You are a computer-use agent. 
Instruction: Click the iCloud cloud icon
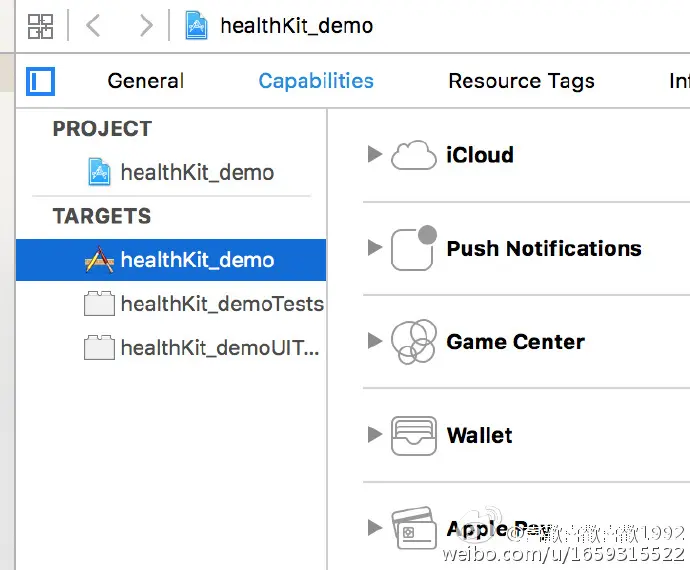pyautogui.click(x=414, y=155)
